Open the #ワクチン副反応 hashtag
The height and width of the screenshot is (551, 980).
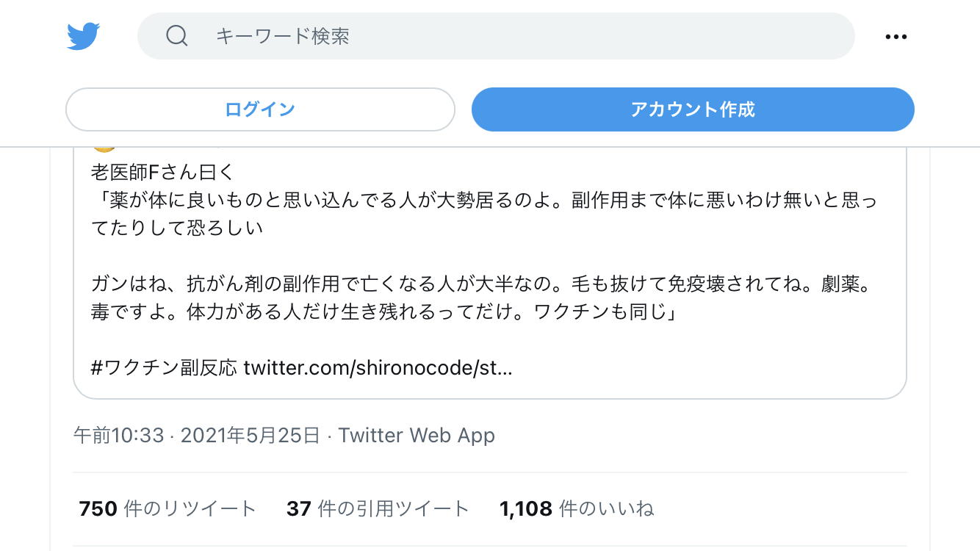click(164, 367)
